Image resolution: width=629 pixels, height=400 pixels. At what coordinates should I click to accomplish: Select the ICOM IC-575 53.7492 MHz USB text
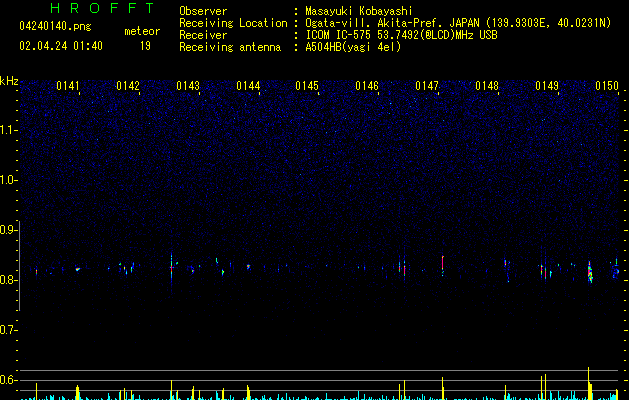402,35
